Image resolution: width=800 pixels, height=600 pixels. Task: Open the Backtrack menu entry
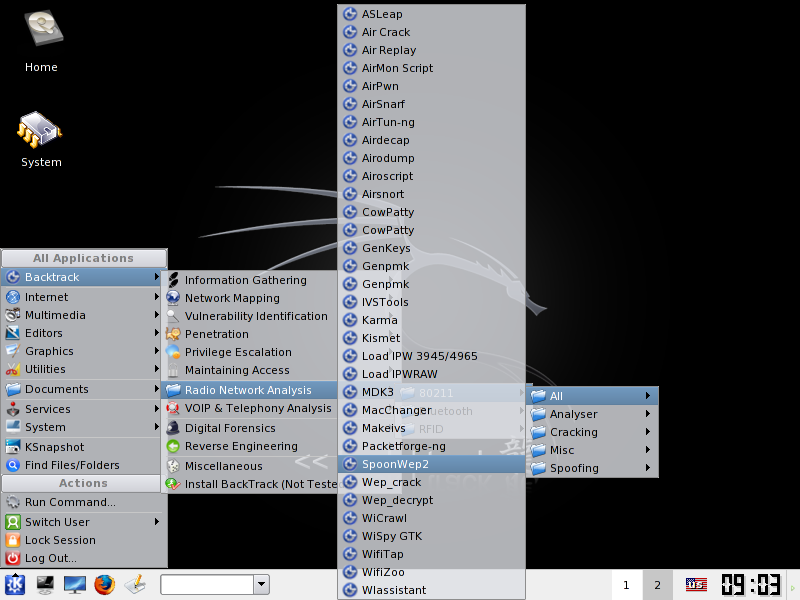[x=82, y=277]
